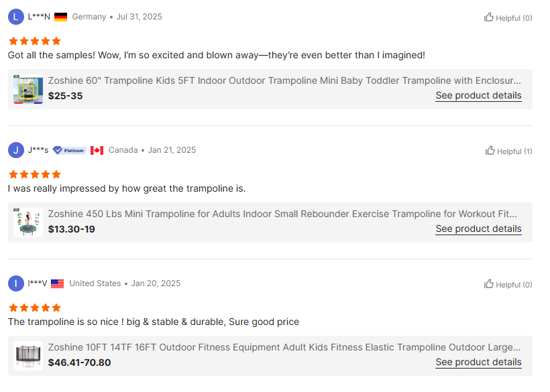
Task: Open Zoshine 450 Lbs Mini Trampoline title
Action: [282, 214]
